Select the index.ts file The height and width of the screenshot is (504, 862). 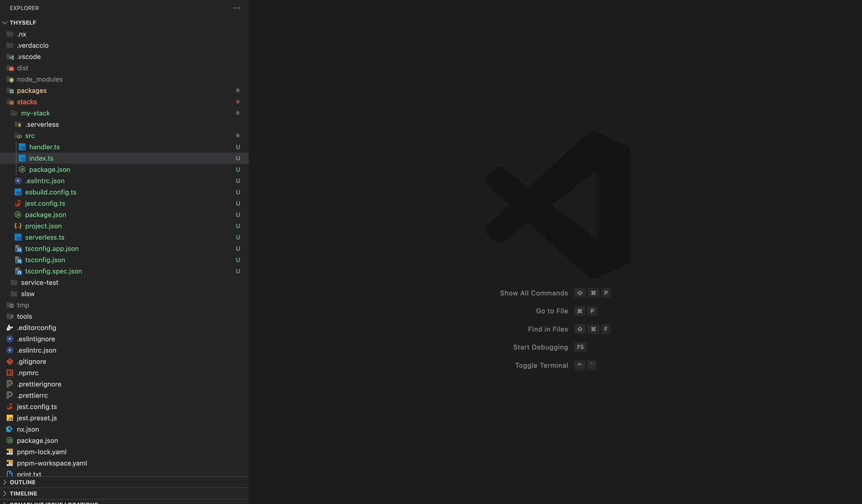coord(124,159)
